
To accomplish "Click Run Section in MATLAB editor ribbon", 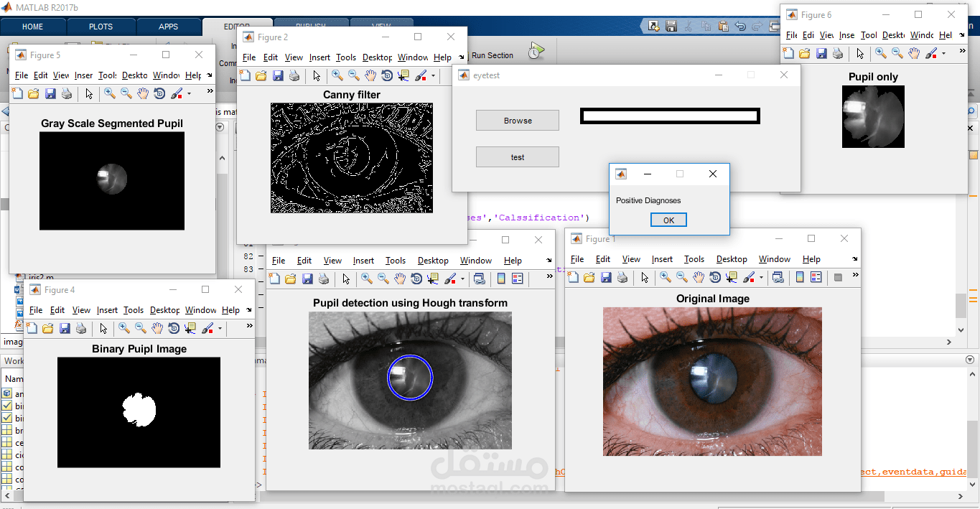I will 493,55.
